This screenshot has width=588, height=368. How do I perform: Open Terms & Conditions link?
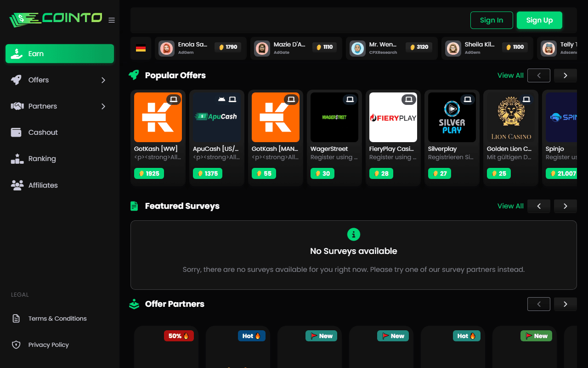pyautogui.click(x=57, y=318)
